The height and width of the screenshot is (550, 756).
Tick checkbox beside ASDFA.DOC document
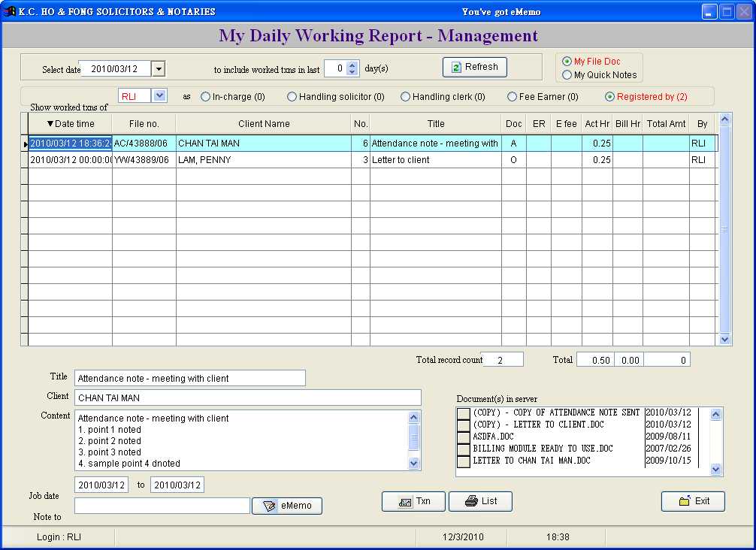point(464,437)
